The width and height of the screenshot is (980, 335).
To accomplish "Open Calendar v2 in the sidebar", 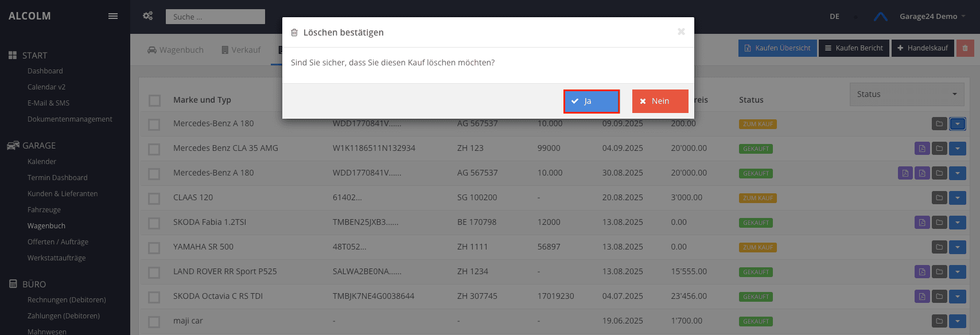I will [x=46, y=87].
